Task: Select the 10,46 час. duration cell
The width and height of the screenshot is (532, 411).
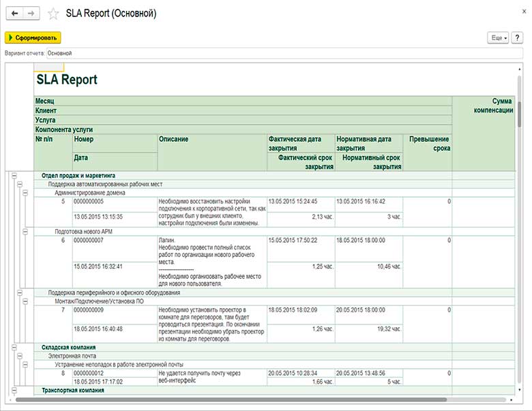Action: 369,275
